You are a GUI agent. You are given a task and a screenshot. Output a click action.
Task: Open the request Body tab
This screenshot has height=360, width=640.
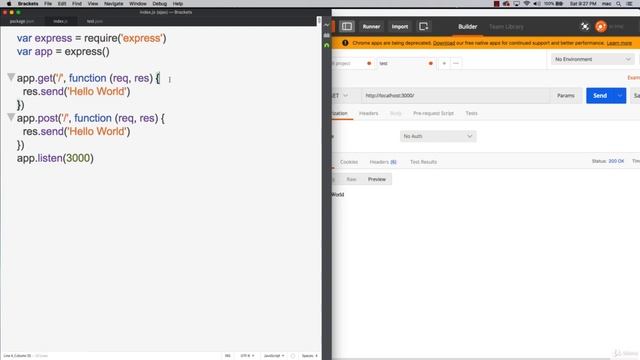click(396, 113)
